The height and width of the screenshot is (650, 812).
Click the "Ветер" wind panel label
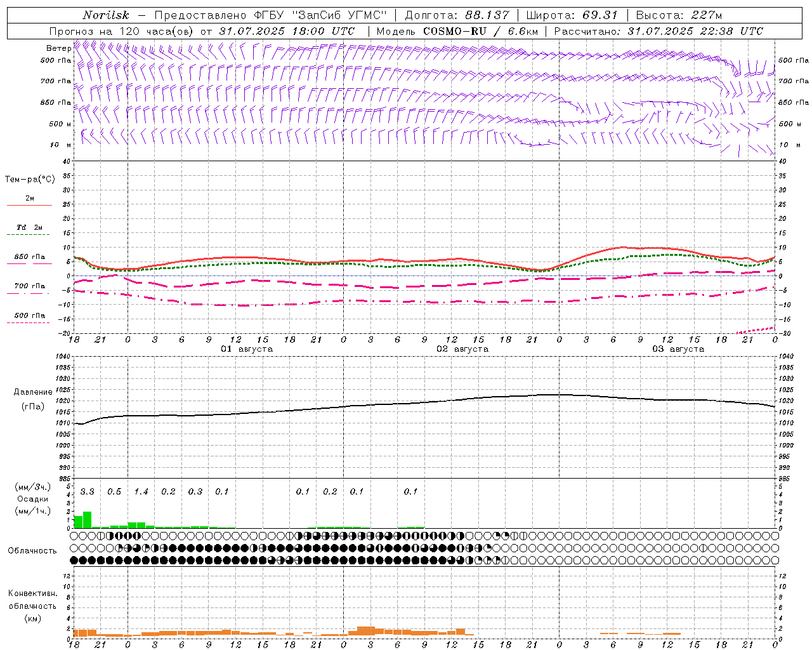pos(58,48)
